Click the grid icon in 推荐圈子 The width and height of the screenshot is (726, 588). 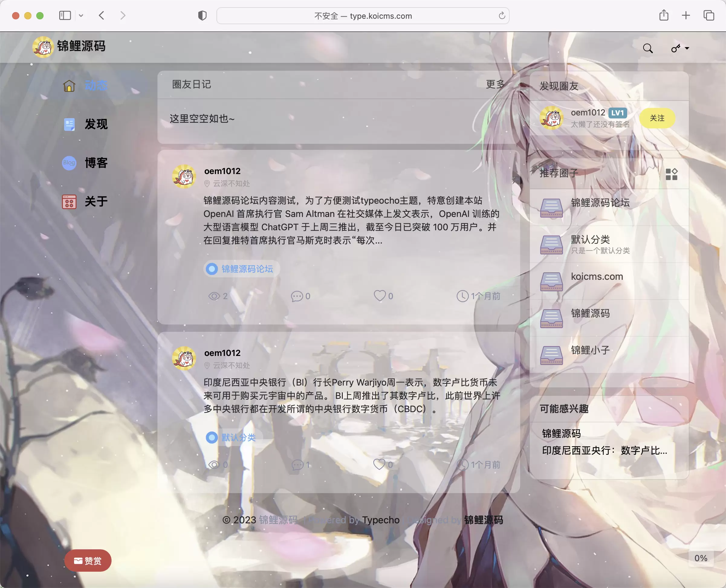pos(671,174)
